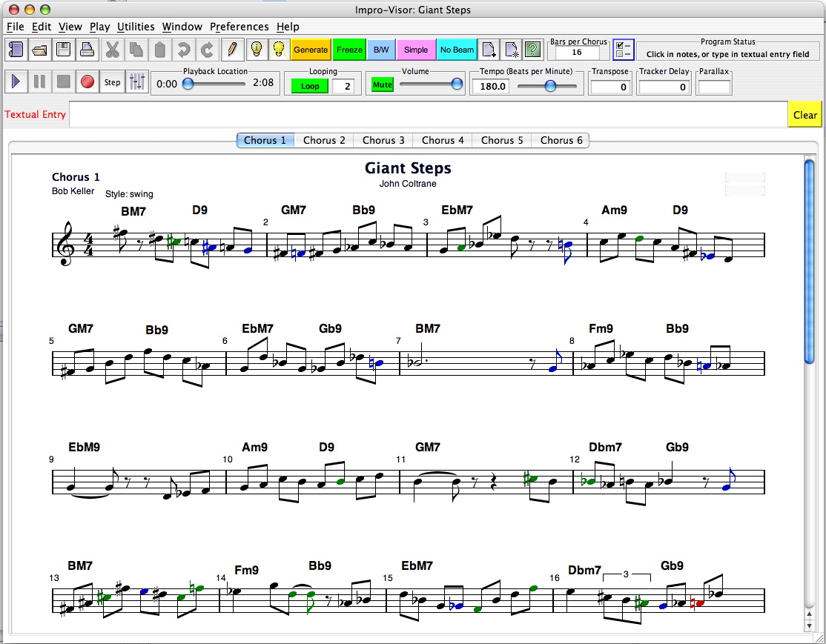Add a new chorus page icon
The width and height of the screenshot is (826, 644).
coord(489,50)
